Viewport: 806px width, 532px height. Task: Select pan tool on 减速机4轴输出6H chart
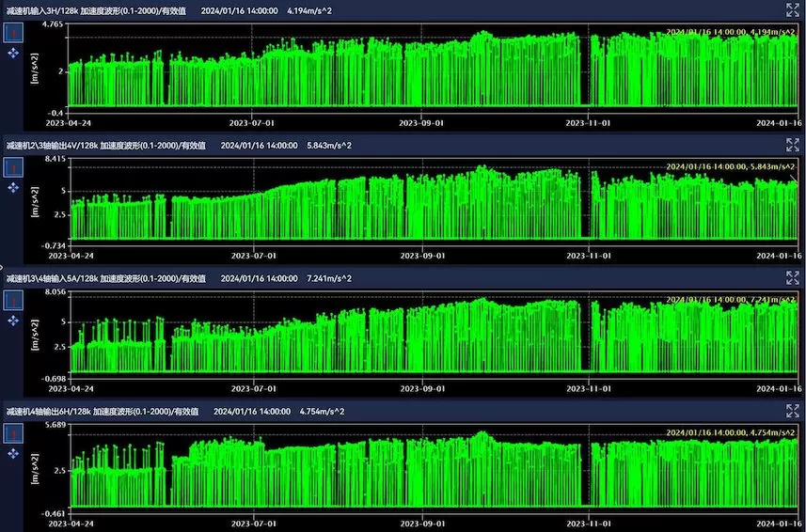click(x=13, y=454)
